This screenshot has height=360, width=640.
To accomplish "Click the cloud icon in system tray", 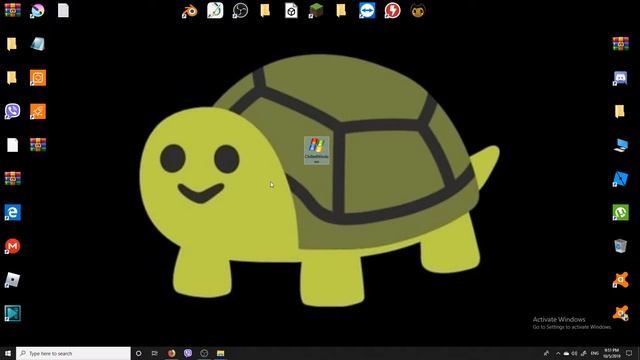I will tap(566, 353).
